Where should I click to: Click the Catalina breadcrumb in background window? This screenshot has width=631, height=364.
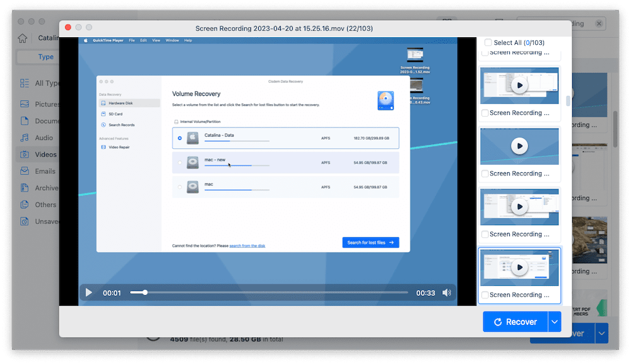click(x=49, y=38)
